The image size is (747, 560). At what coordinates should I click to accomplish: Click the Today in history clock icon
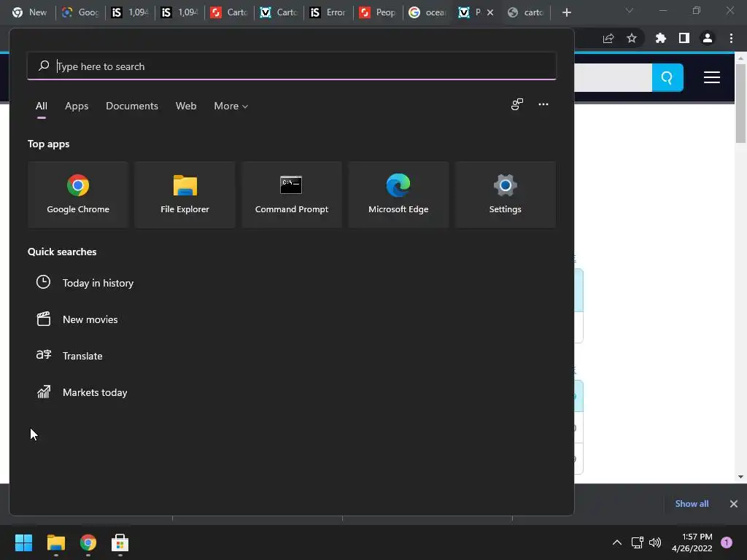tap(43, 282)
